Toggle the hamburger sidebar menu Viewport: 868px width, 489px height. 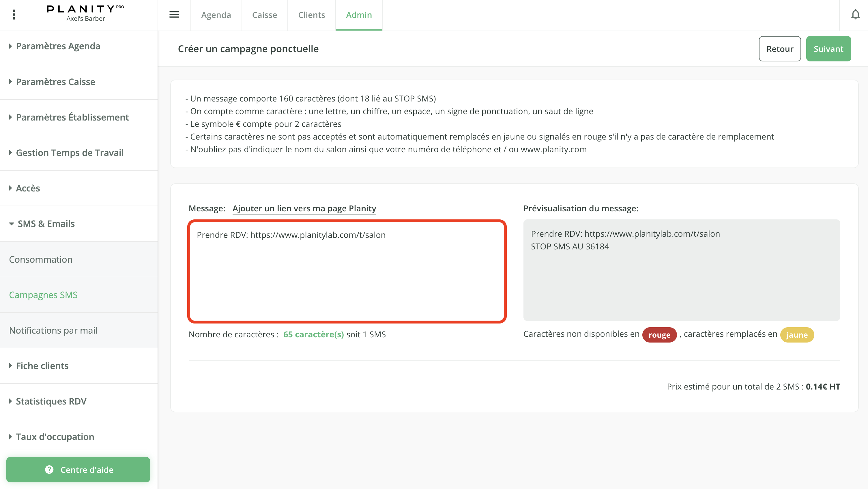pyautogui.click(x=174, y=14)
